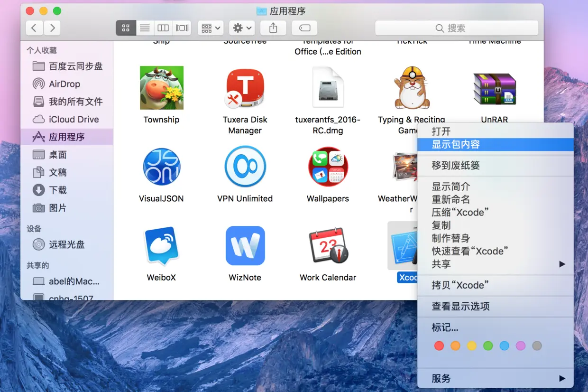Select the Xcode app icon

tap(403, 245)
